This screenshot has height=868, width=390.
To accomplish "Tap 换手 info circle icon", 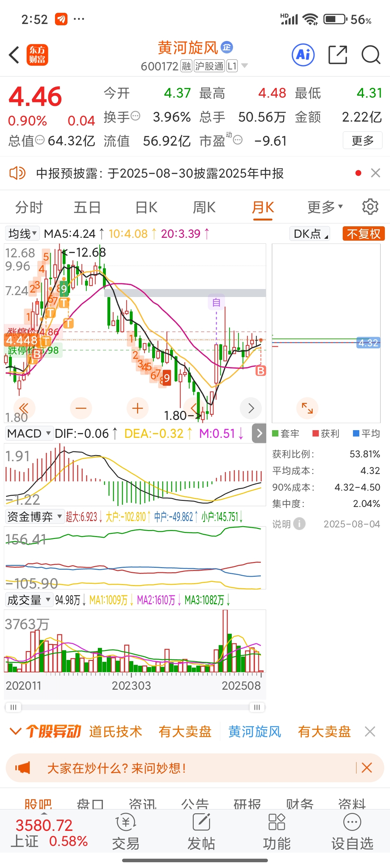I will point(135,116).
